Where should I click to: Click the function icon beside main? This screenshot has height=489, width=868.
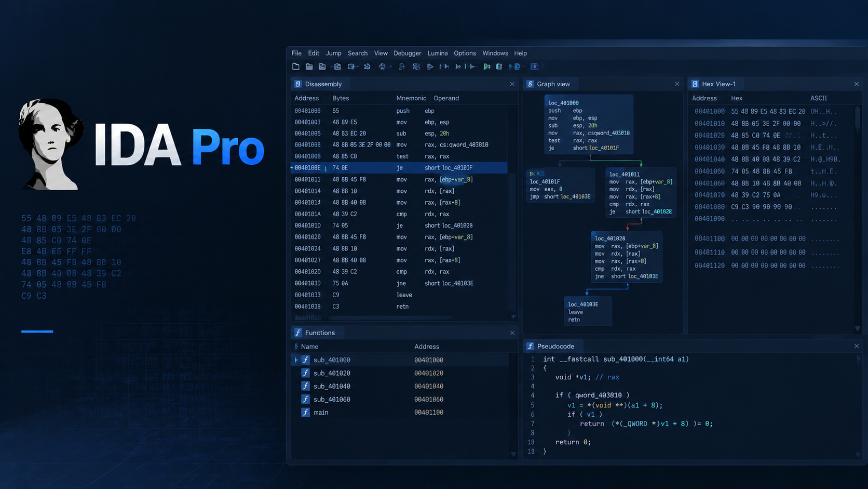[306, 412]
